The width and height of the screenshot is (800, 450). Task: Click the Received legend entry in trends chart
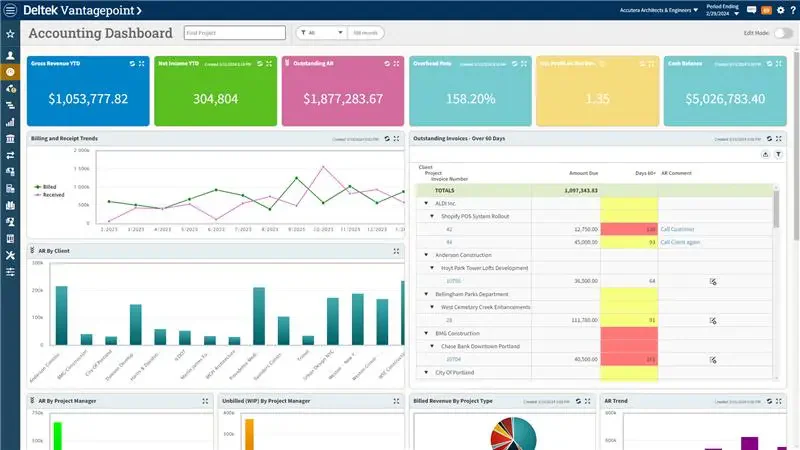pyautogui.click(x=49, y=195)
